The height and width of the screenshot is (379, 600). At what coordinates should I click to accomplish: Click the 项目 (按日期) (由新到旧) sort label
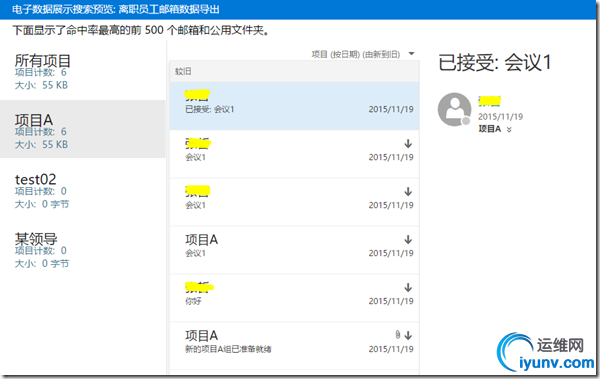click(355, 54)
